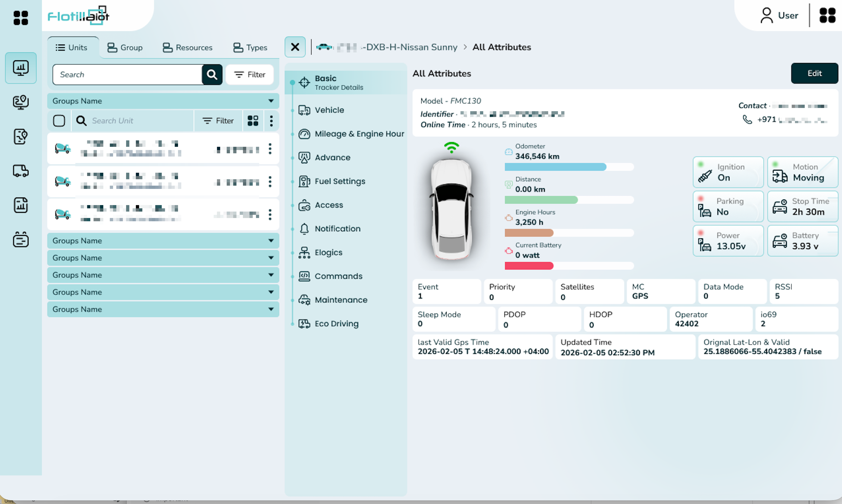The image size is (842, 504).
Task: Click the Ignition On status card
Action: click(728, 172)
